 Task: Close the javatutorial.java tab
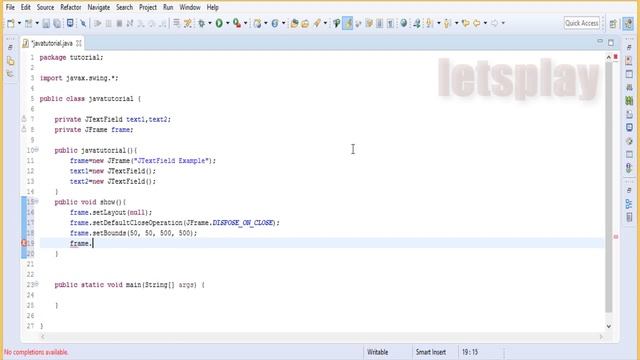point(79,43)
